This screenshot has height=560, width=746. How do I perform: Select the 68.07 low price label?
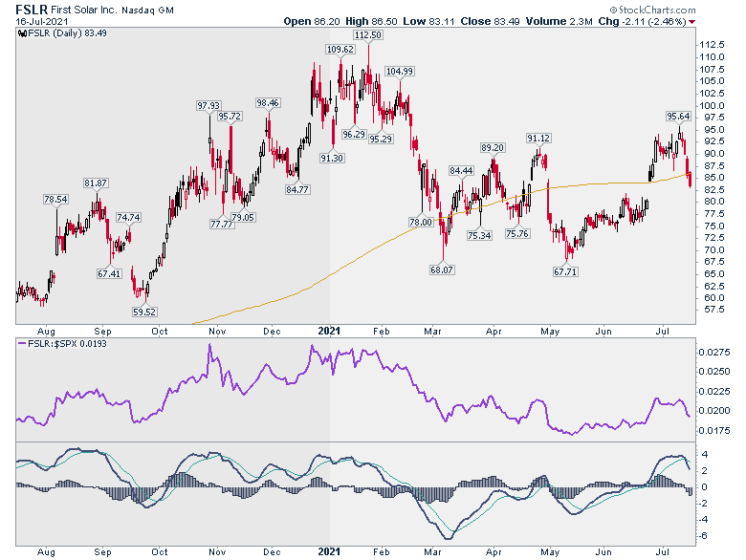coord(442,270)
